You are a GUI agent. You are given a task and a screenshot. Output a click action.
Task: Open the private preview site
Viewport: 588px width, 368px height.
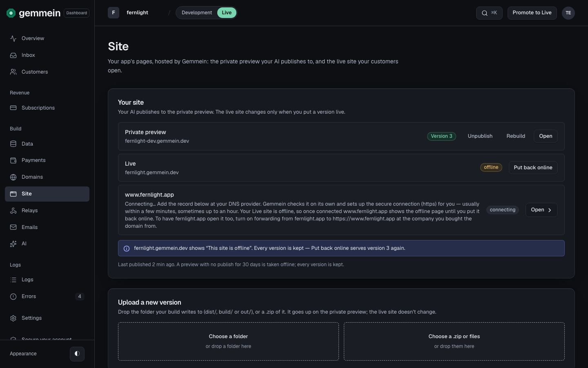pyautogui.click(x=546, y=136)
